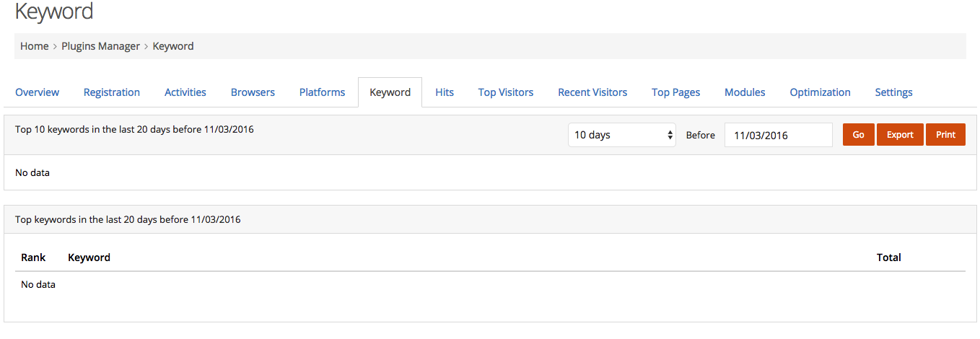980x339 pixels.
Task: Expand the 10 days period dropdown
Action: [x=622, y=135]
